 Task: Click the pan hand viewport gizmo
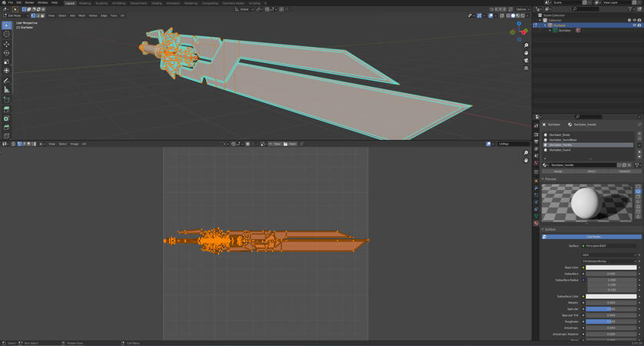point(526,52)
